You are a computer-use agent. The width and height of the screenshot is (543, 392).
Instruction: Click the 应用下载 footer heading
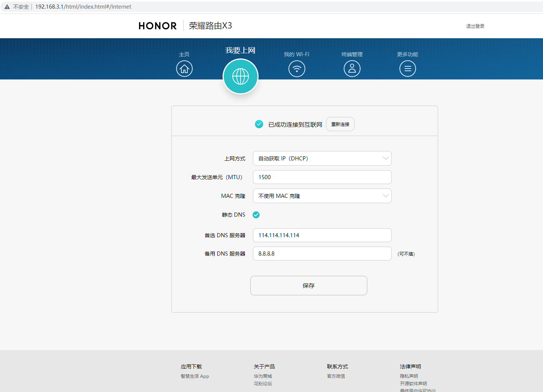coord(191,367)
